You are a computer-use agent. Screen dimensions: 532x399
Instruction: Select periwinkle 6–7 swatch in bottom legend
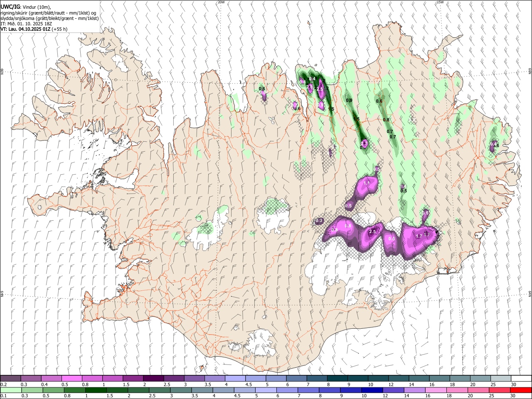click(287, 390)
